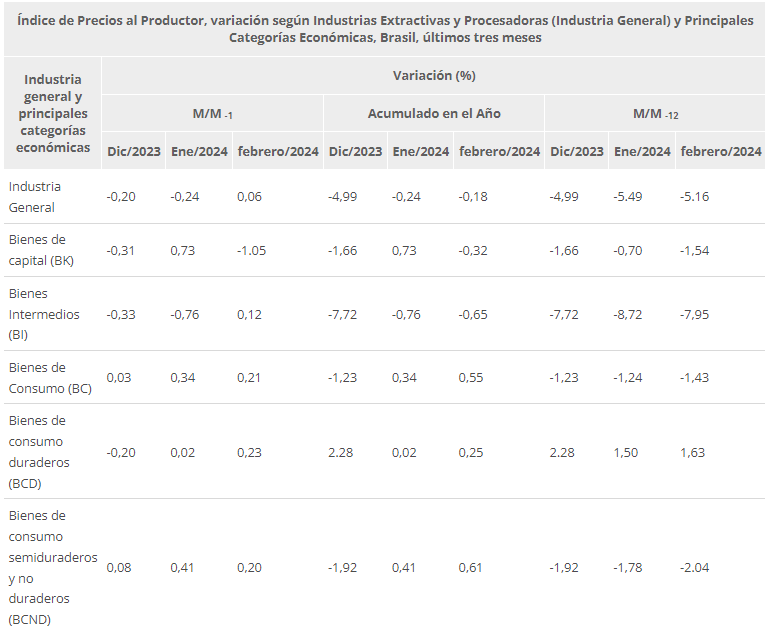Select the 1,63 cell for consumo duraderos

tap(694, 452)
